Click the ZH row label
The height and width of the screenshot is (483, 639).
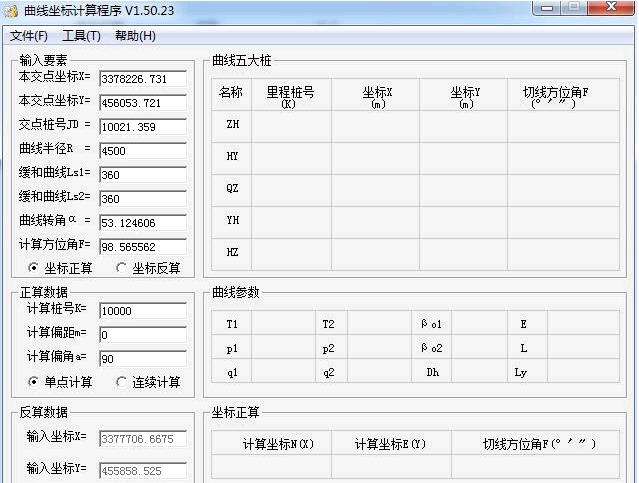coord(232,124)
